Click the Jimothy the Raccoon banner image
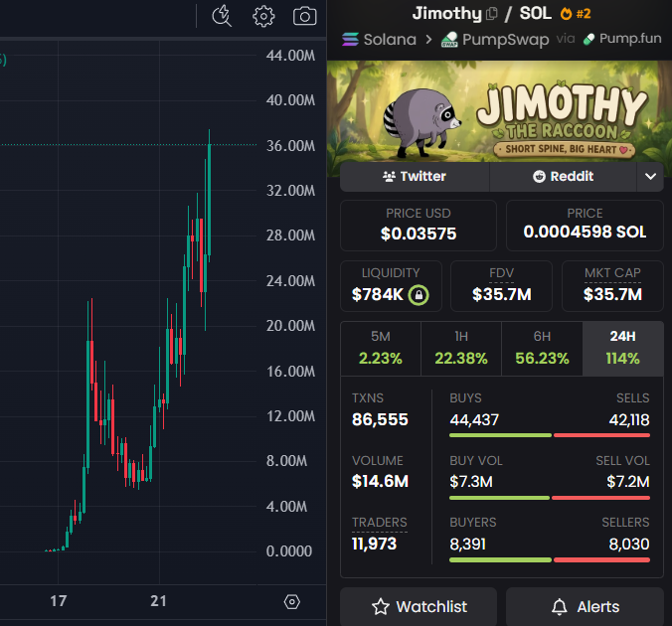Viewport: 672px width, 626px height. [x=499, y=111]
